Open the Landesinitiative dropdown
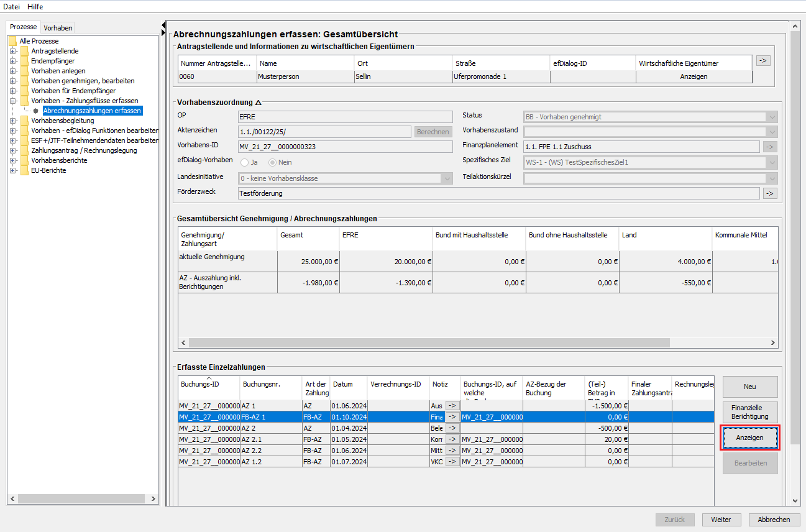This screenshot has width=806, height=532. coord(447,178)
